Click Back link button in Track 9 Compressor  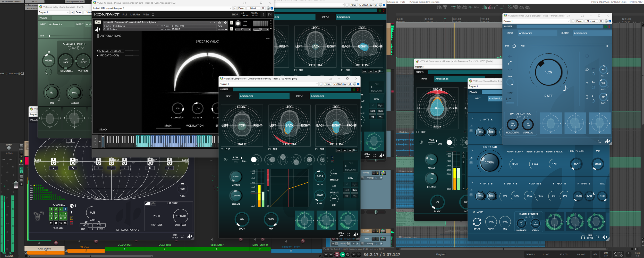tap(355, 190)
